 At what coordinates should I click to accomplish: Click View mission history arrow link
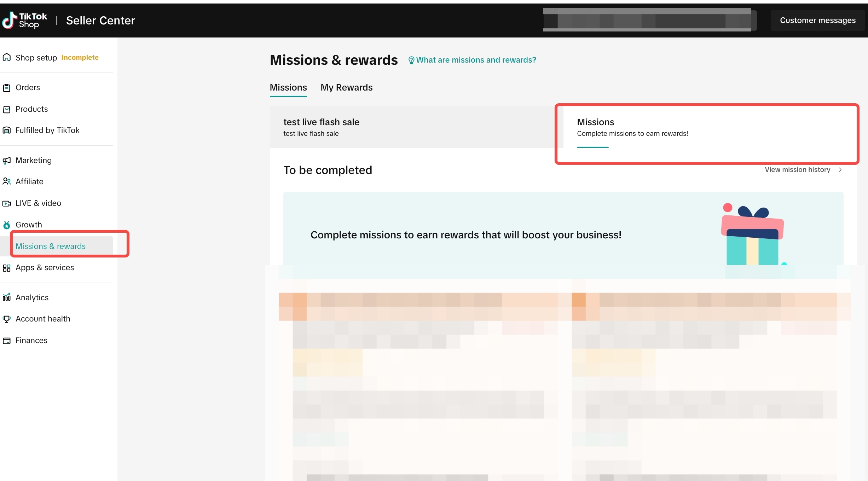pyautogui.click(x=803, y=170)
